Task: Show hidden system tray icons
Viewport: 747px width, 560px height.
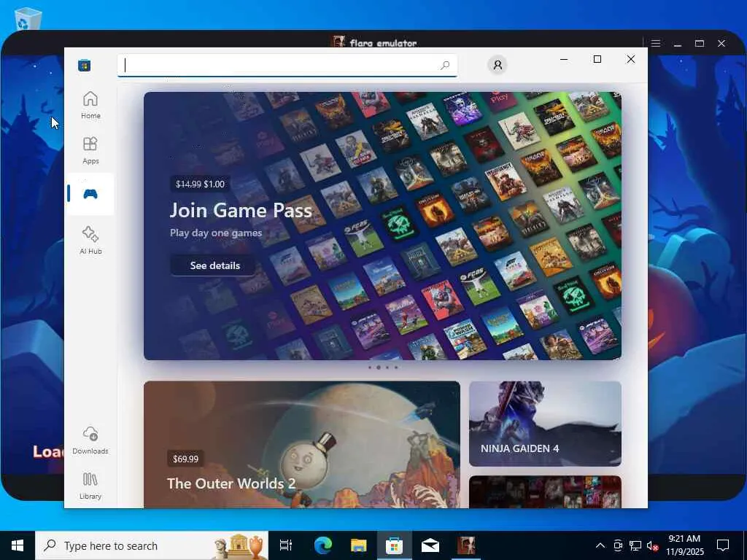Action: [x=600, y=545]
